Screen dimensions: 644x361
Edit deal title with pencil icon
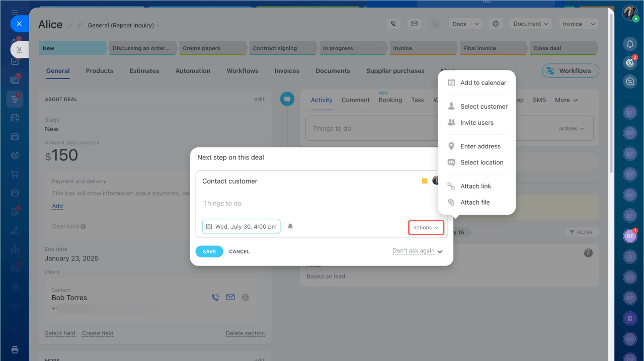click(71, 25)
